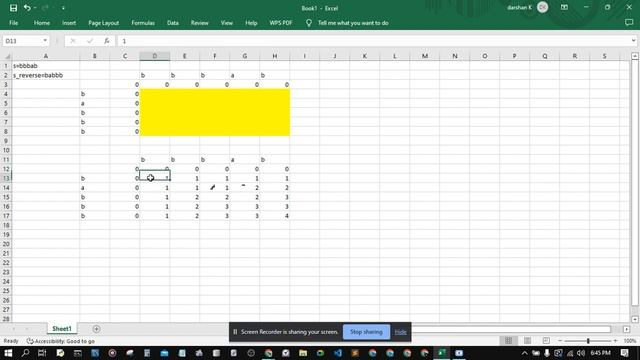Open Customize Quick Access Toolbar menu

click(63, 8)
